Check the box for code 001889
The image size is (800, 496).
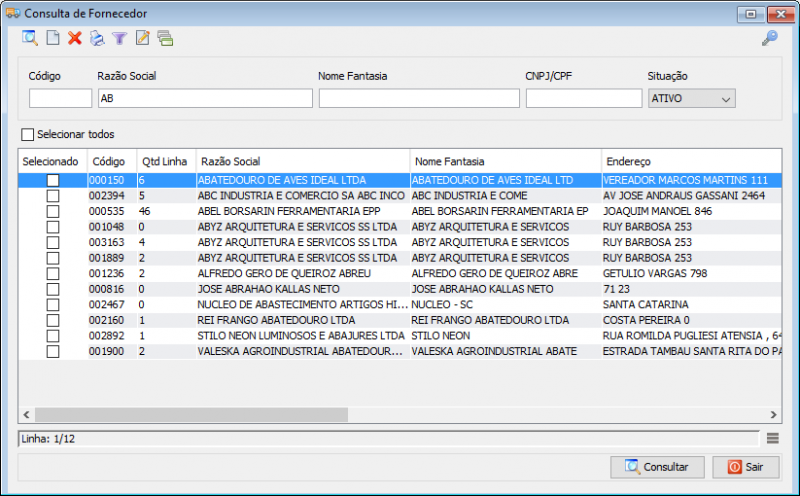click(x=53, y=258)
